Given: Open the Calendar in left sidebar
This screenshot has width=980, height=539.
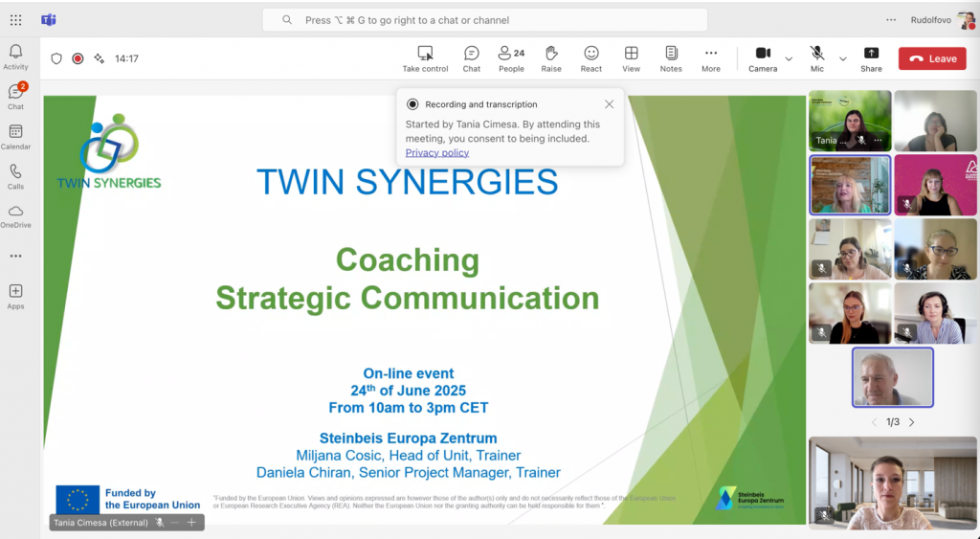Looking at the screenshot, I should (x=15, y=137).
